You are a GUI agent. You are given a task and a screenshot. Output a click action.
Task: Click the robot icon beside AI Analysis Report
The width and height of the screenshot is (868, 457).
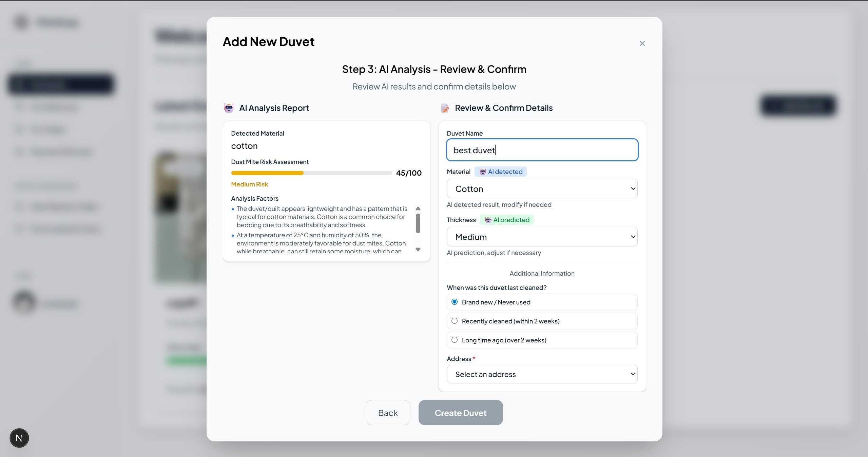pyautogui.click(x=229, y=108)
